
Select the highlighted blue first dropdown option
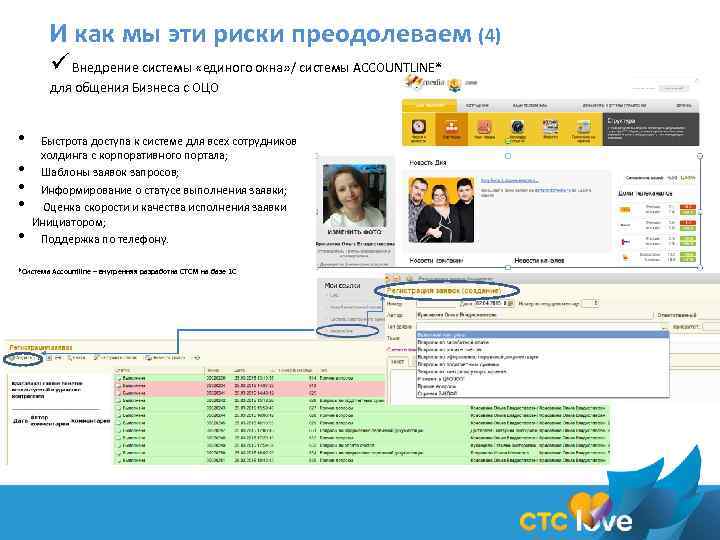coord(542,335)
